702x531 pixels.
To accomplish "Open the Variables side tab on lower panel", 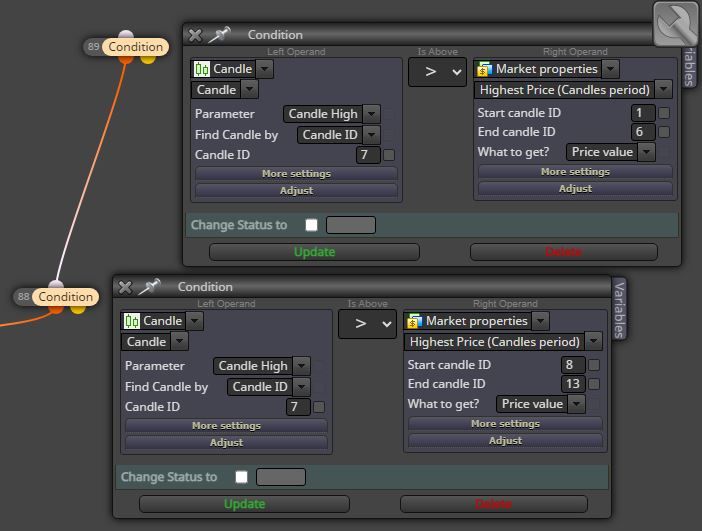I will (x=619, y=310).
